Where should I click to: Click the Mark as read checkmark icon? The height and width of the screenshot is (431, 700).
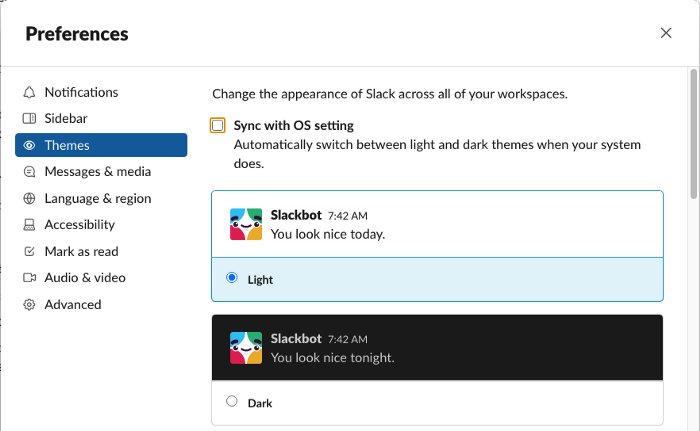pyautogui.click(x=29, y=251)
